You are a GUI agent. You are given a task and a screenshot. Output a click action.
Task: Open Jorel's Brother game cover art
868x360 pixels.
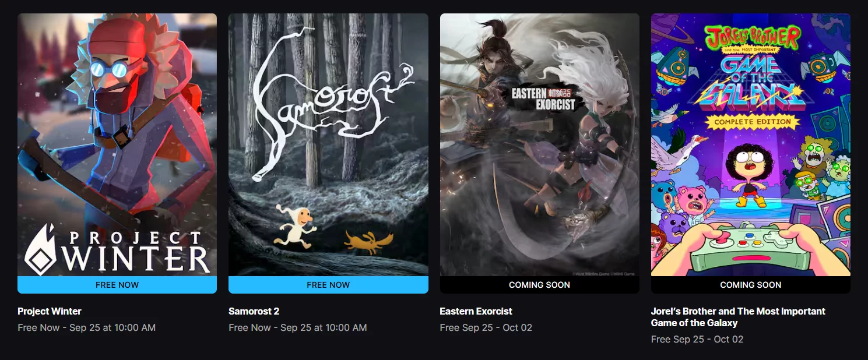pos(750,144)
